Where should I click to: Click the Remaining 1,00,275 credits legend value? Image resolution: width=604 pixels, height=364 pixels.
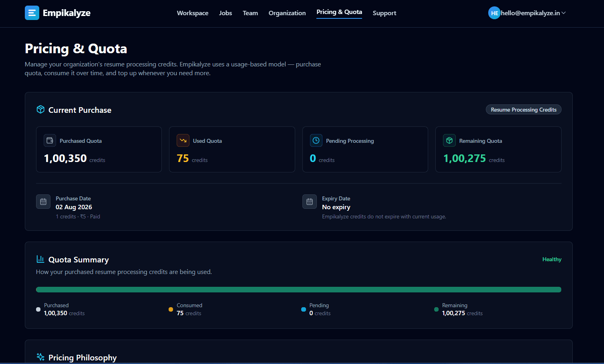tap(462, 313)
